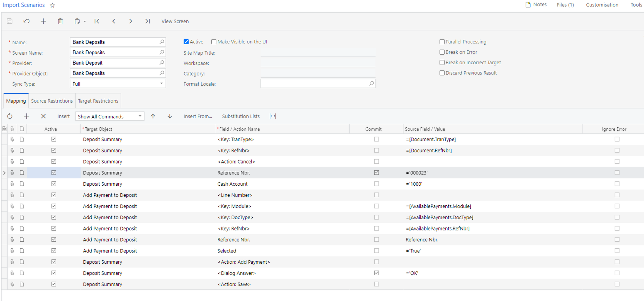Go to the last record
The height and width of the screenshot is (301, 644).
pyautogui.click(x=148, y=21)
